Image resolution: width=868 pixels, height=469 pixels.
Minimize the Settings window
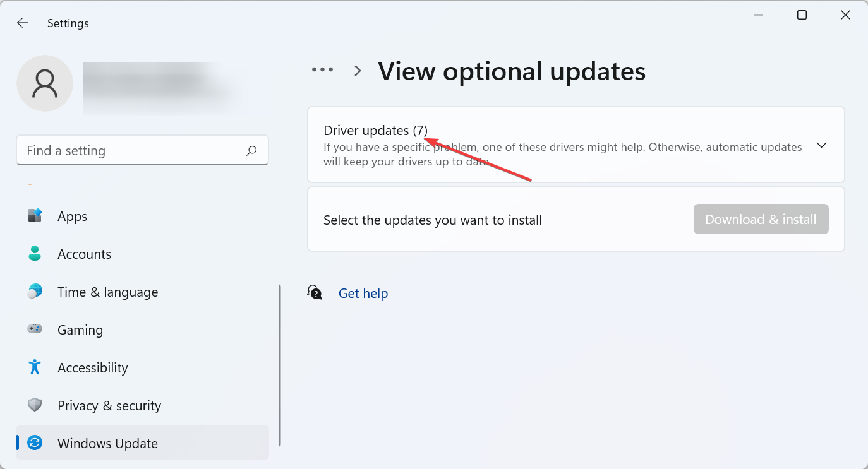click(758, 15)
